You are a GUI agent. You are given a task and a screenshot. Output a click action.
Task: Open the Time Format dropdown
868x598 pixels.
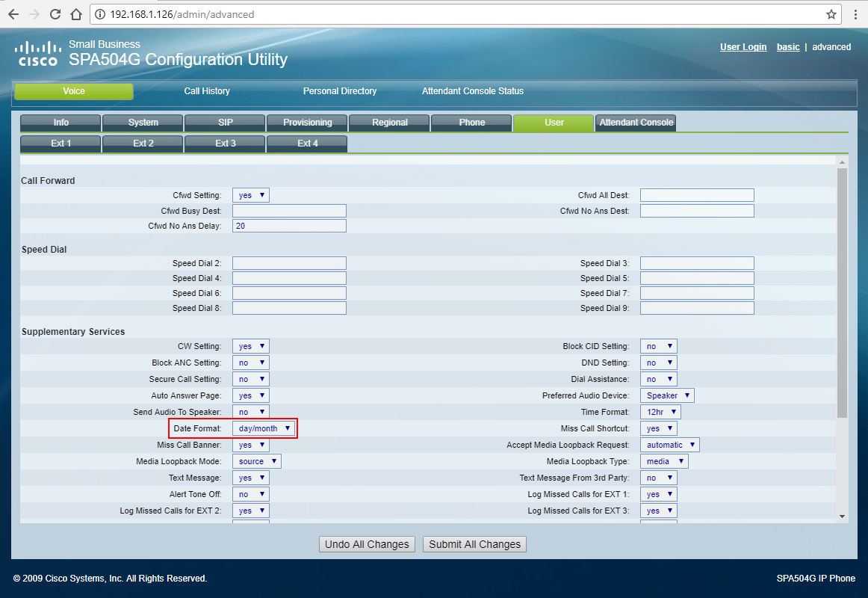[x=661, y=412]
